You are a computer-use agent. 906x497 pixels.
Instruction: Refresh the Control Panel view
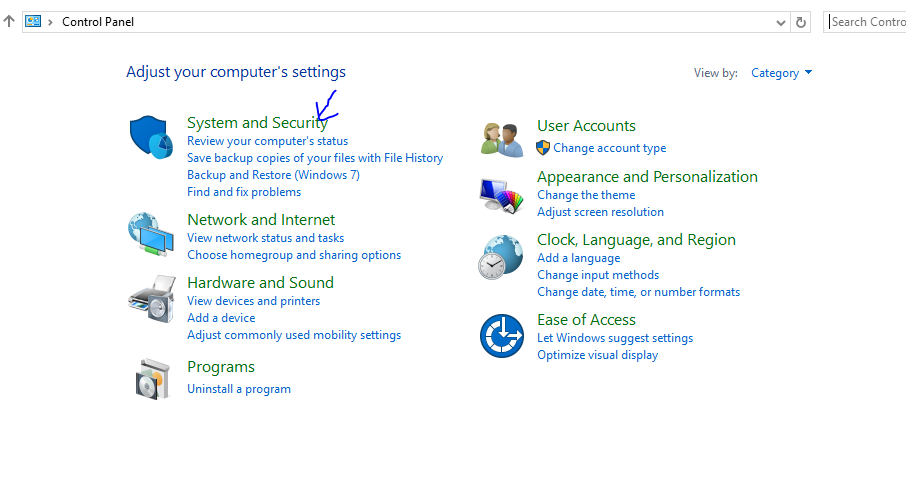click(801, 22)
